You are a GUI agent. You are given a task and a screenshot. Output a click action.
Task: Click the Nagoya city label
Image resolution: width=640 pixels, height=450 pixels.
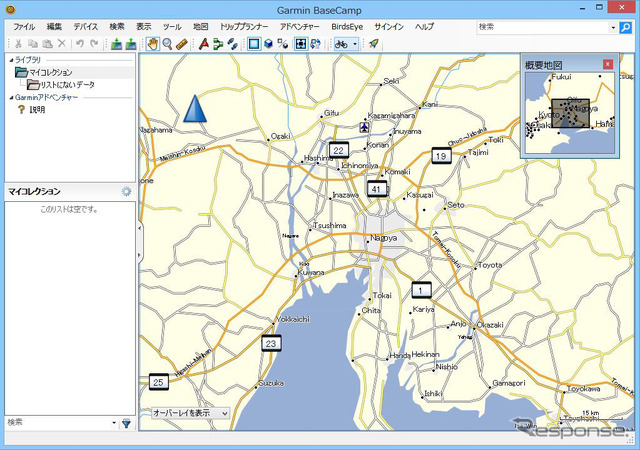(384, 238)
